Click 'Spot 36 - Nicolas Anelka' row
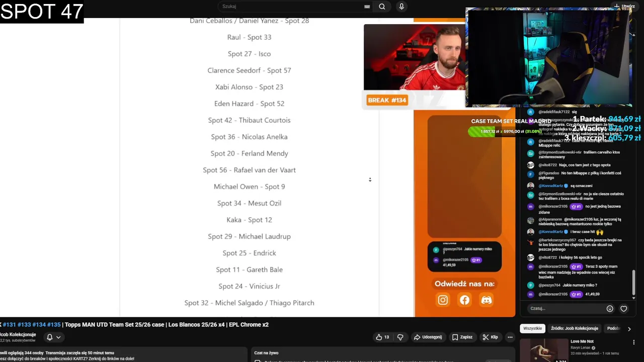 click(x=249, y=137)
